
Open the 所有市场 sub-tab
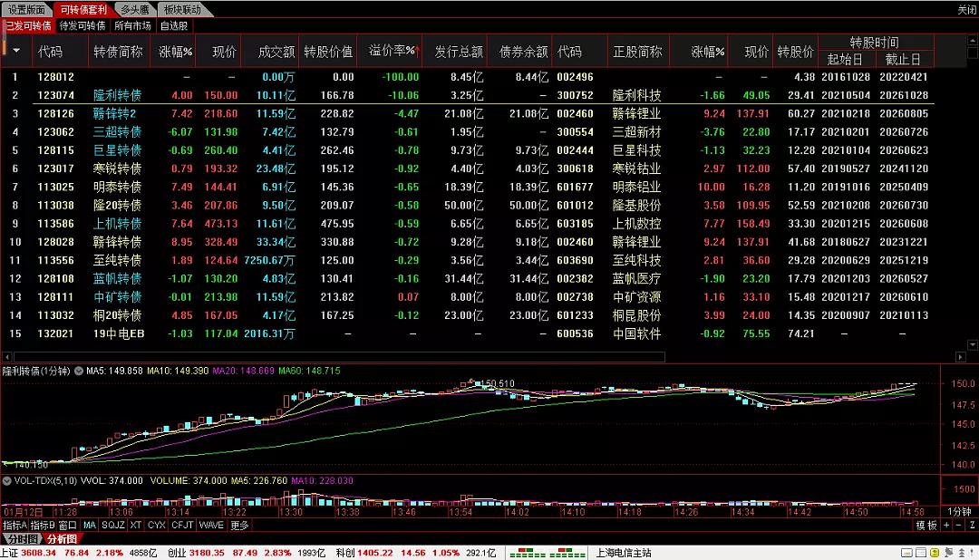point(132,25)
